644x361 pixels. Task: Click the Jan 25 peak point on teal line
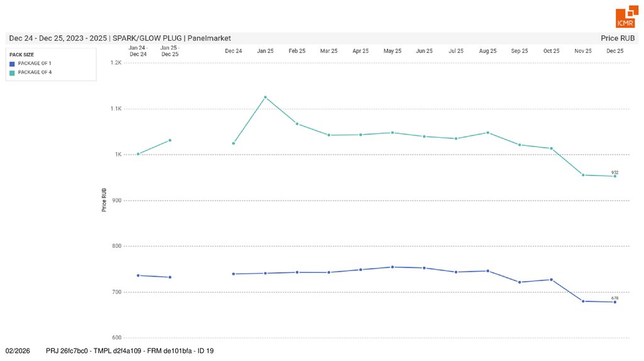click(265, 97)
